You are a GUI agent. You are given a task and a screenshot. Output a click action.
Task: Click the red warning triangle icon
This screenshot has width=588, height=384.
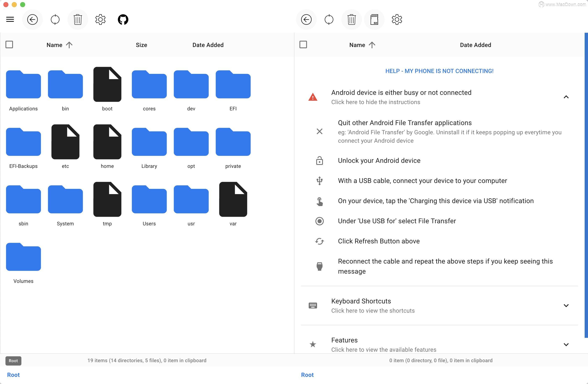pos(313,97)
